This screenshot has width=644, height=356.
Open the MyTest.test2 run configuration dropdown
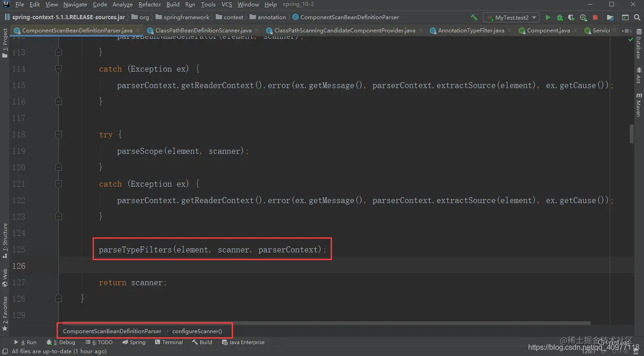coord(511,17)
